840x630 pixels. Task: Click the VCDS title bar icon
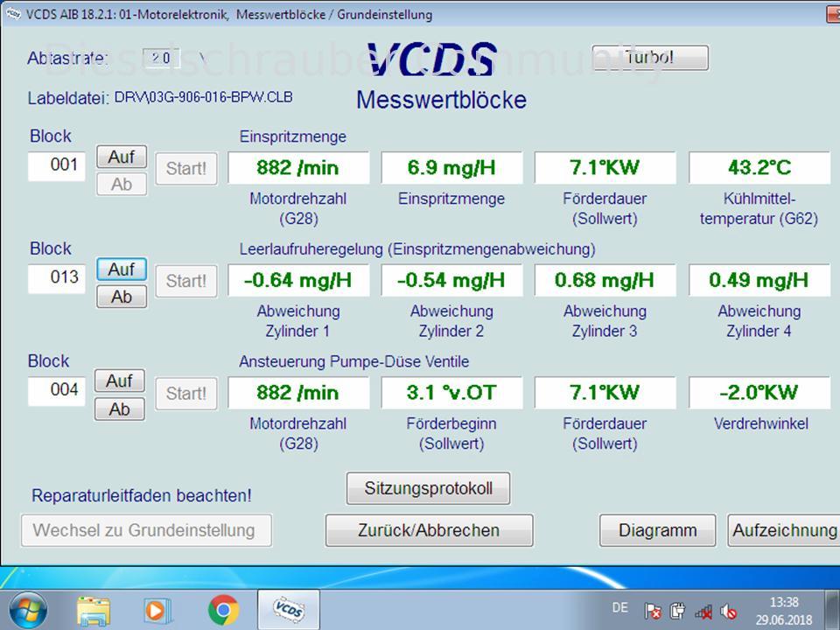13,15
